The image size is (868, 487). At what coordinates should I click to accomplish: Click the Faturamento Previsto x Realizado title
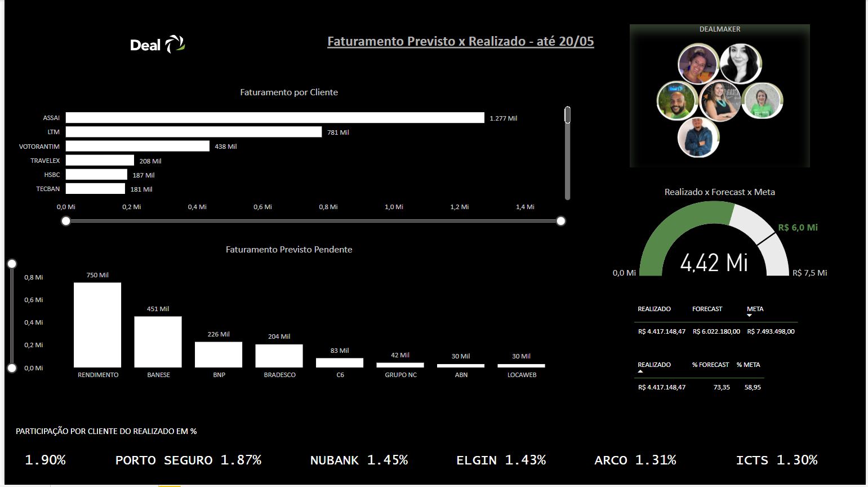[460, 41]
